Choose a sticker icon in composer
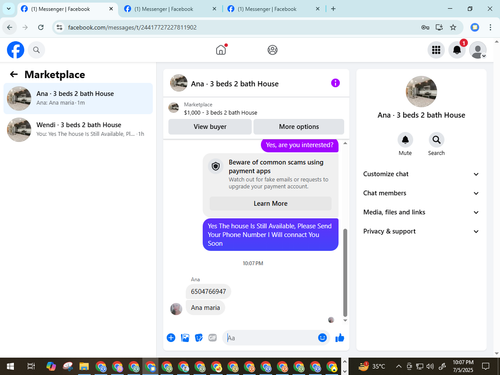 tap(199, 338)
